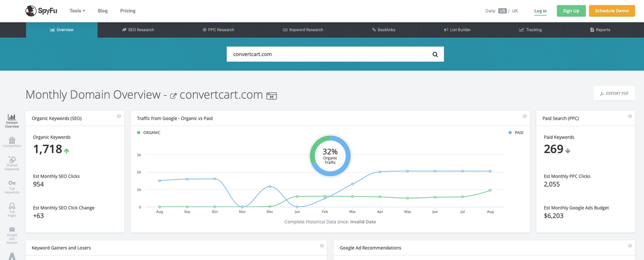Image resolution: width=644 pixels, height=260 pixels.
Task: Open the Pricing page
Action: coord(128,11)
